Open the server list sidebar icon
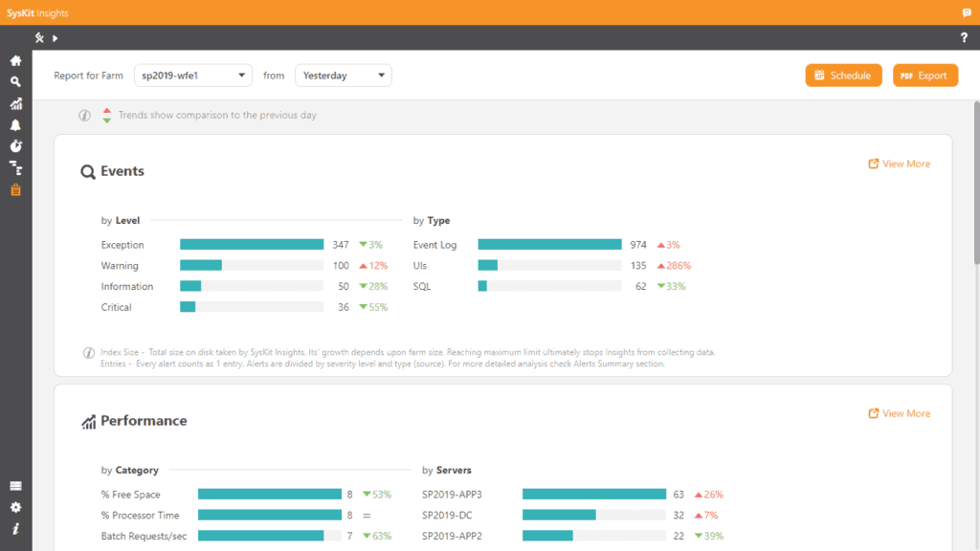Viewport: 980px width, 551px height. (x=15, y=486)
